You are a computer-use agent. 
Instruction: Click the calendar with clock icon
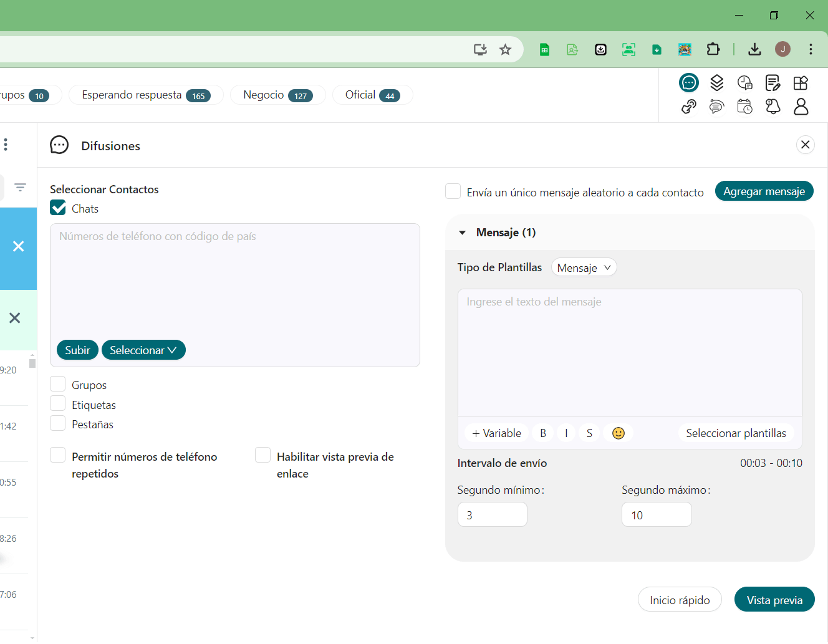pos(744,107)
